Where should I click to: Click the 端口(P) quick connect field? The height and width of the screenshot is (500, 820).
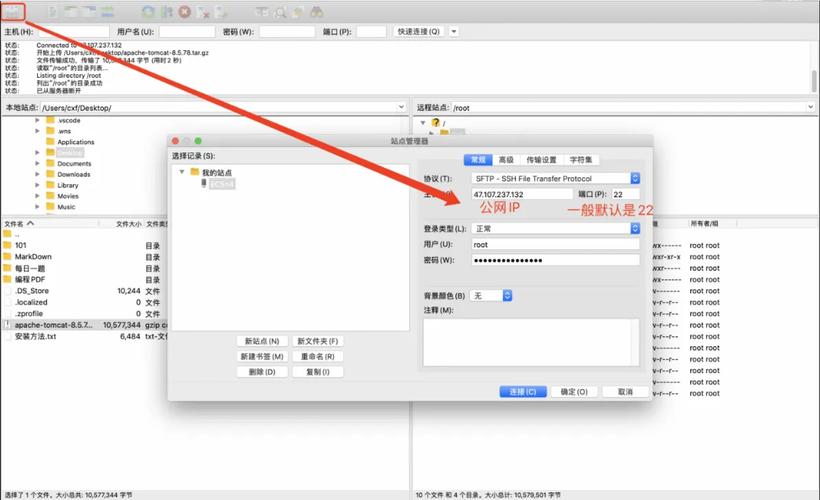coord(371,32)
